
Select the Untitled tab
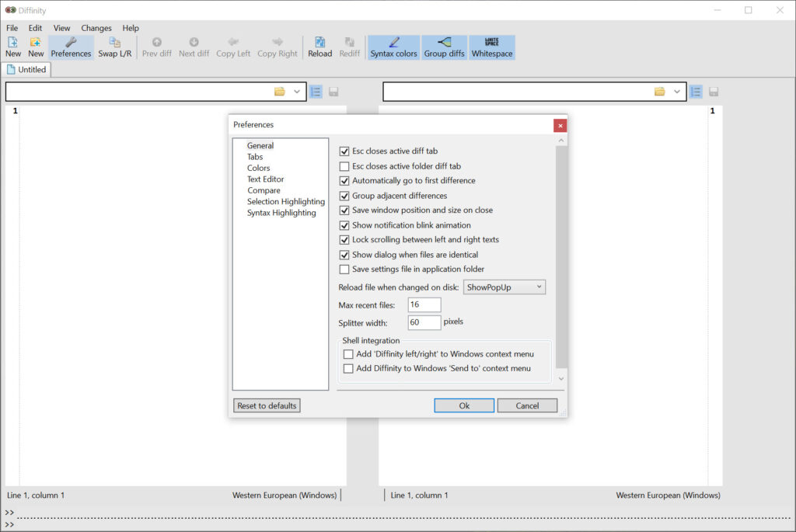(x=26, y=69)
